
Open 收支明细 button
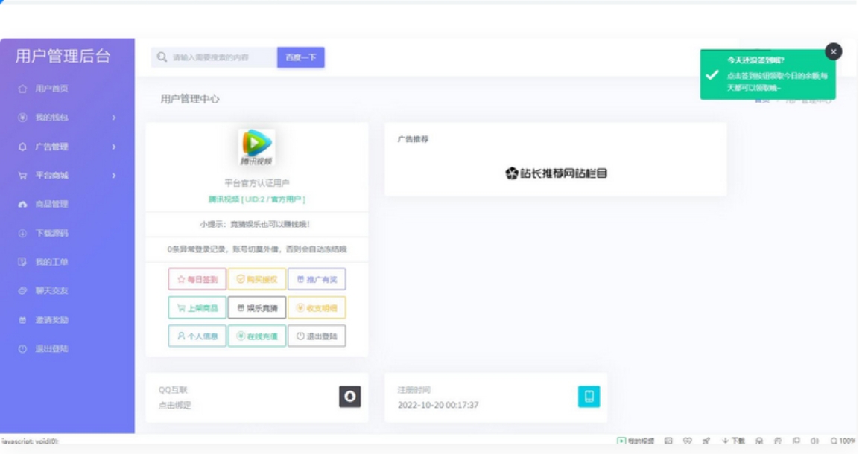(317, 308)
